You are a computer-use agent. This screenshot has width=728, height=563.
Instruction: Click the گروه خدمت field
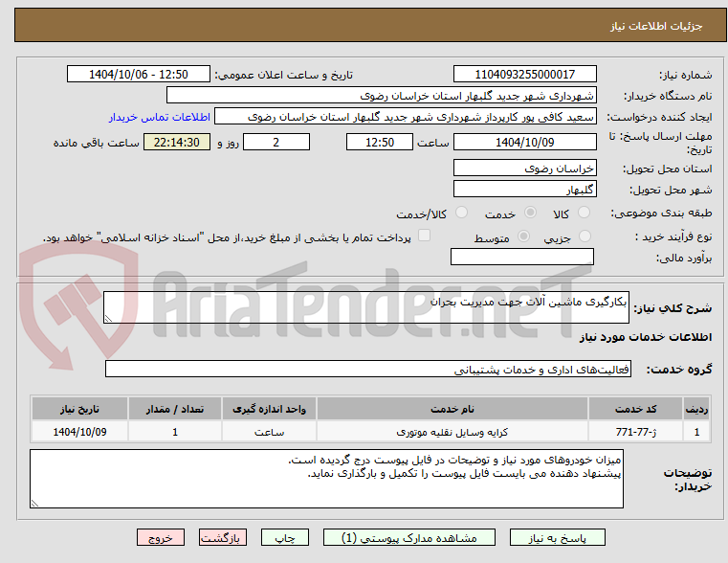pos(368,369)
